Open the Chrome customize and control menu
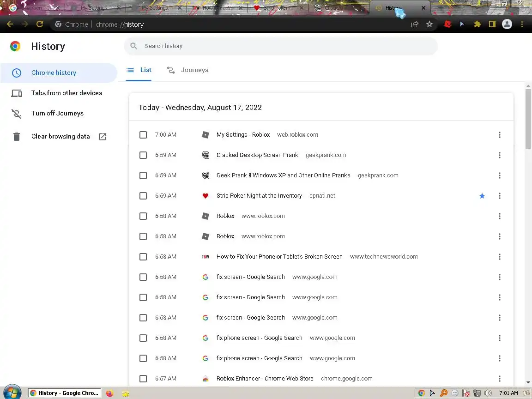The width and height of the screenshot is (532, 399). 522,24
